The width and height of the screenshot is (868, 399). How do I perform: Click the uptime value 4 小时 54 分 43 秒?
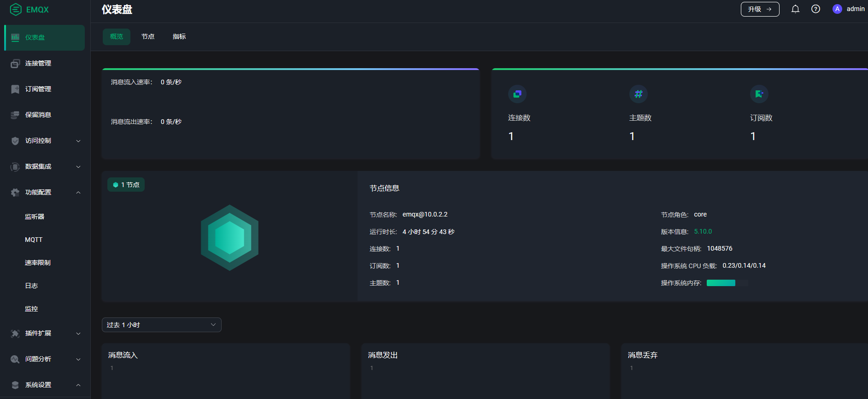(x=428, y=232)
